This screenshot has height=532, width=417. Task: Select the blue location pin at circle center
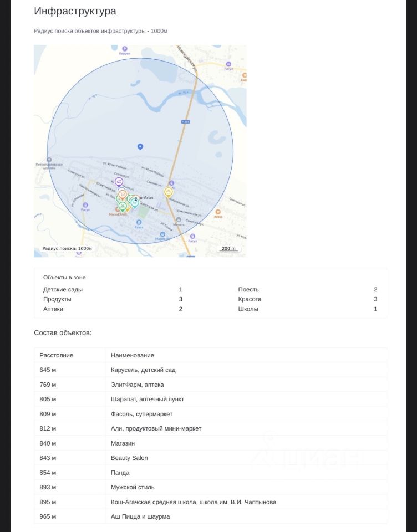(140, 146)
